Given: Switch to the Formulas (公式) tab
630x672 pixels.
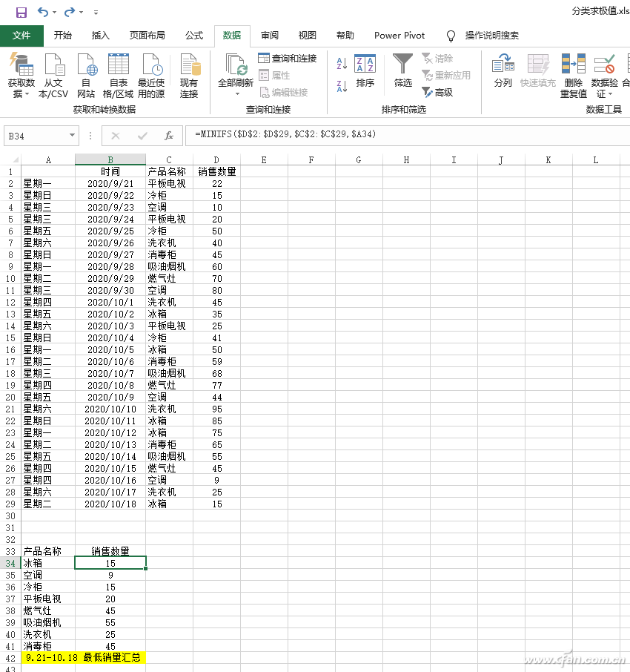Looking at the screenshot, I should tap(194, 36).
